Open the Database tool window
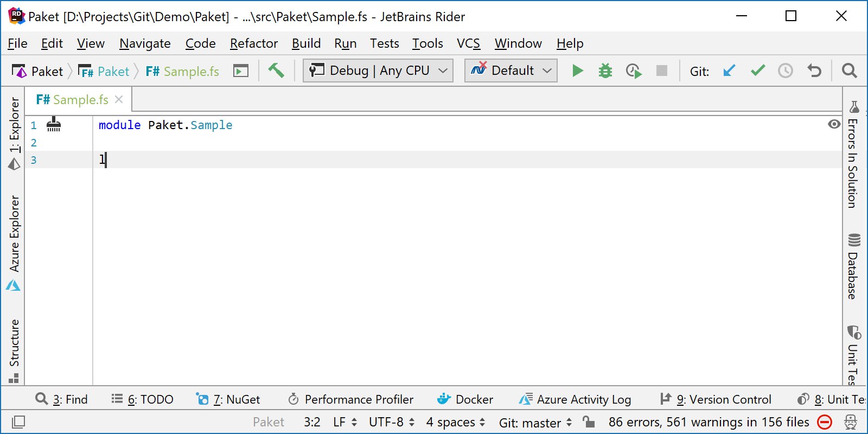The width and height of the screenshot is (868, 434). pyautogui.click(x=853, y=266)
